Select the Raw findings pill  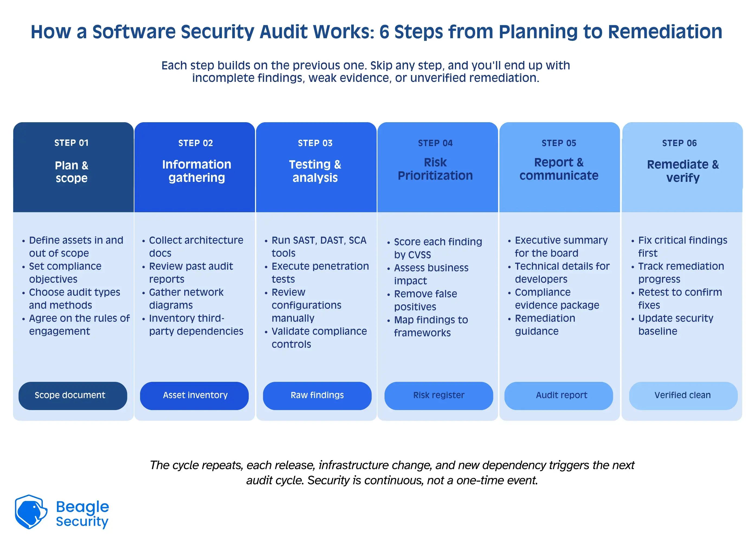click(317, 396)
